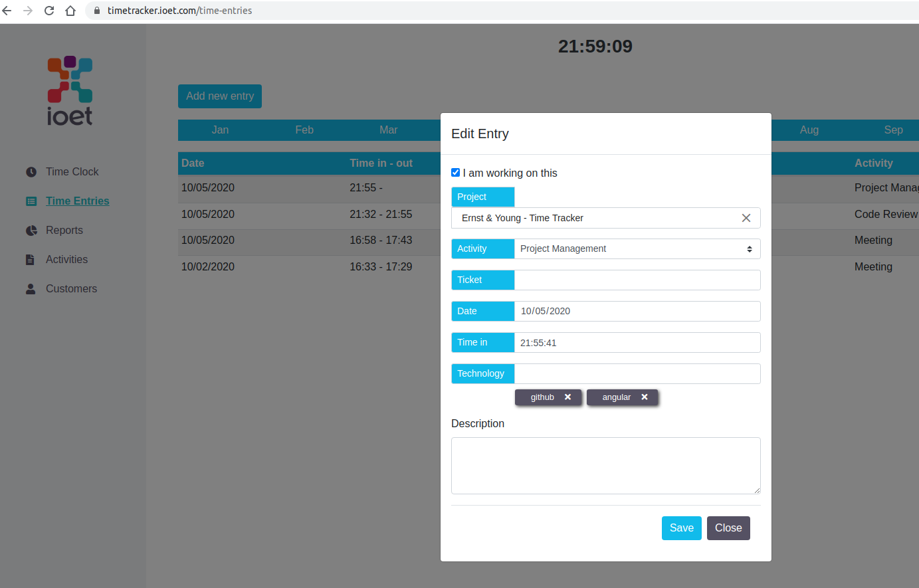Click the Date field showing 10/05/2020
Screen dimensions: 919x588
pyautogui.click(x=637, y=311)
